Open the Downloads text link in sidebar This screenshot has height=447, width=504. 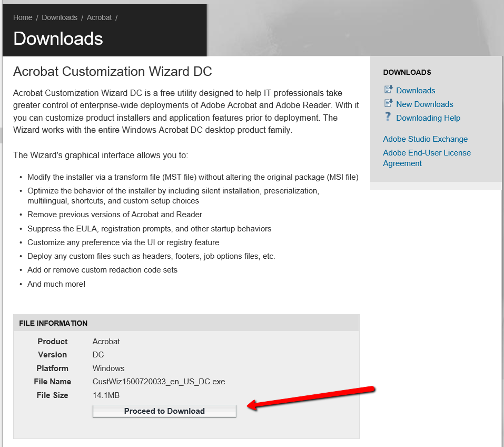pyautogui.click(x=416, y=91)
